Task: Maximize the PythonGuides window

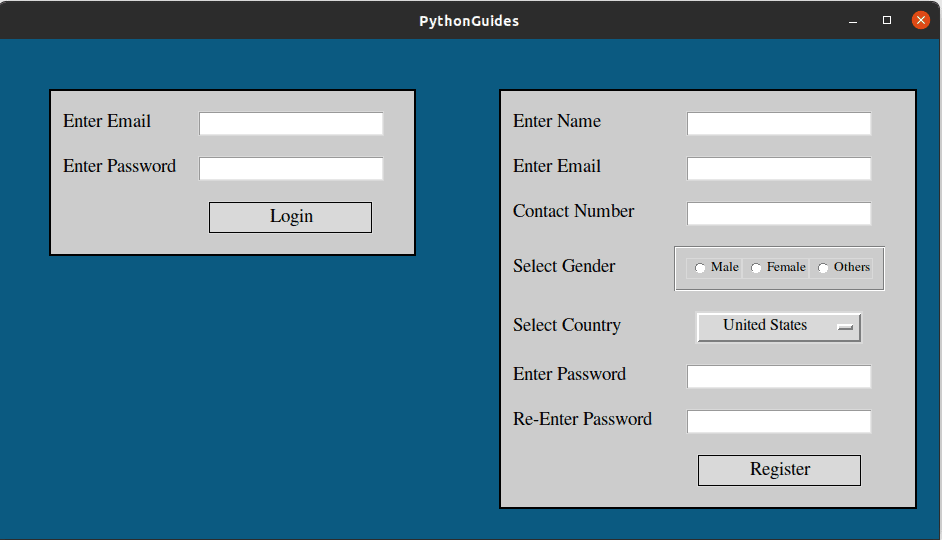Action: click(x=887, y=20)
